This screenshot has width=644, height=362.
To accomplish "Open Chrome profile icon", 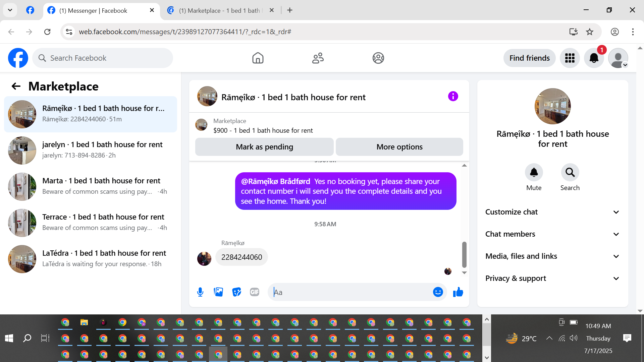I will point(614,32).
